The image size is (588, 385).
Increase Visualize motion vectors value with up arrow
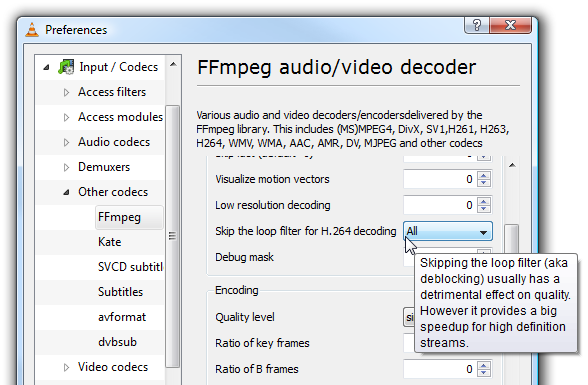[484, 175]
